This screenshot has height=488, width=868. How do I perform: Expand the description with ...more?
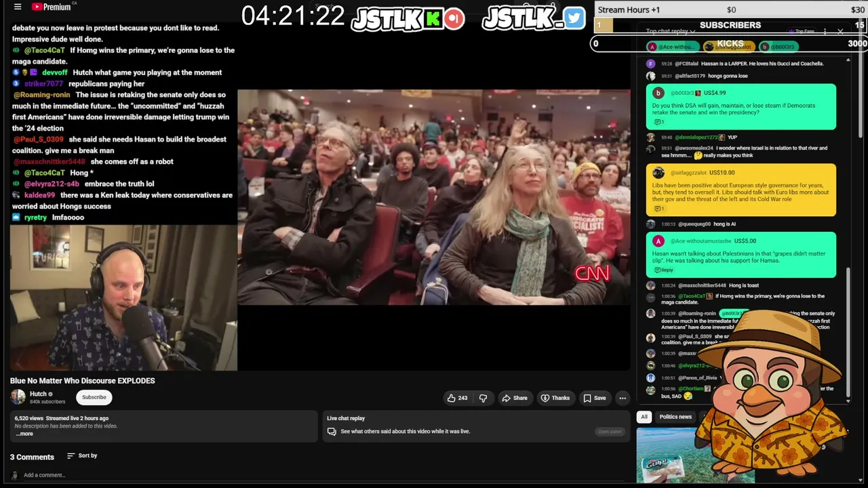click(x=24, y=434)
